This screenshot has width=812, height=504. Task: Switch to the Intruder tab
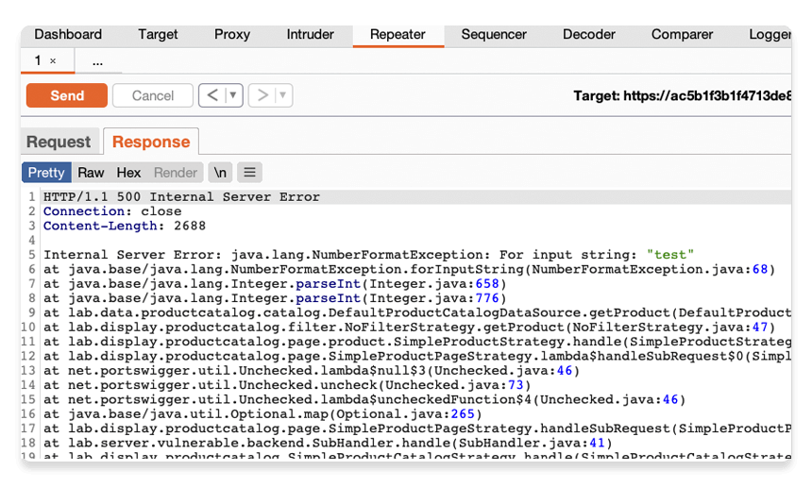[311, 34]
